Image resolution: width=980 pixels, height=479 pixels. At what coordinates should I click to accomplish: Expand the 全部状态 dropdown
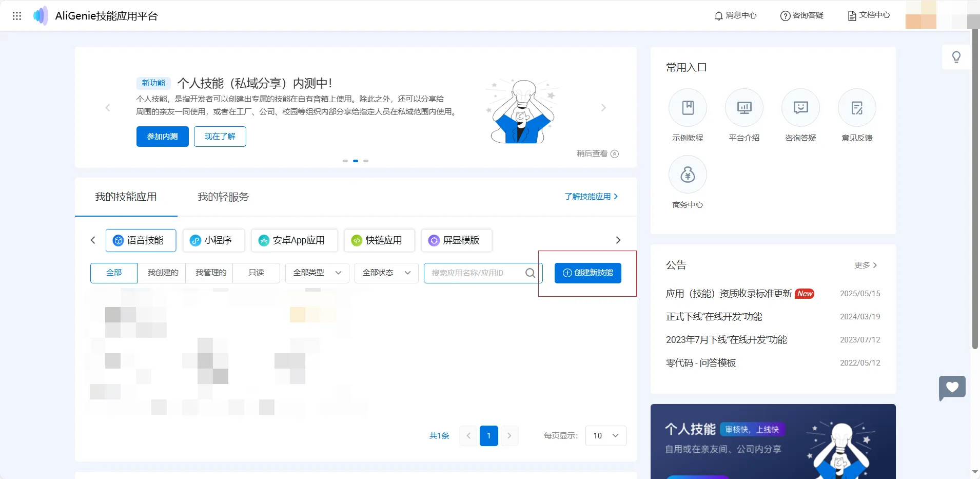point(386,273)
